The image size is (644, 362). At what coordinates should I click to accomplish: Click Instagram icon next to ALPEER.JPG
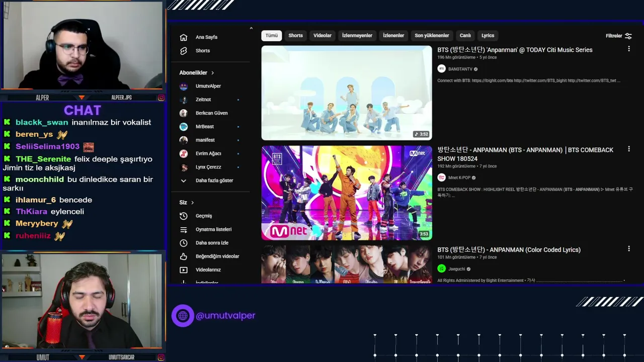tap(161, 98)
